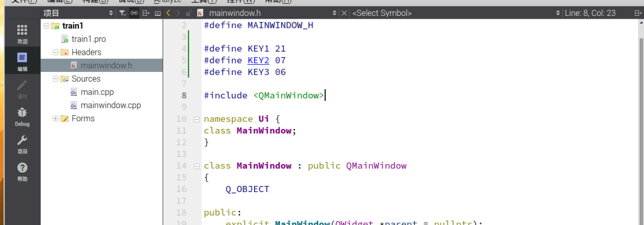Click the Line: 8, Col: 23 indicator
Screen dimensions: 644x225
pyautogui.click(x=590, y=13)
